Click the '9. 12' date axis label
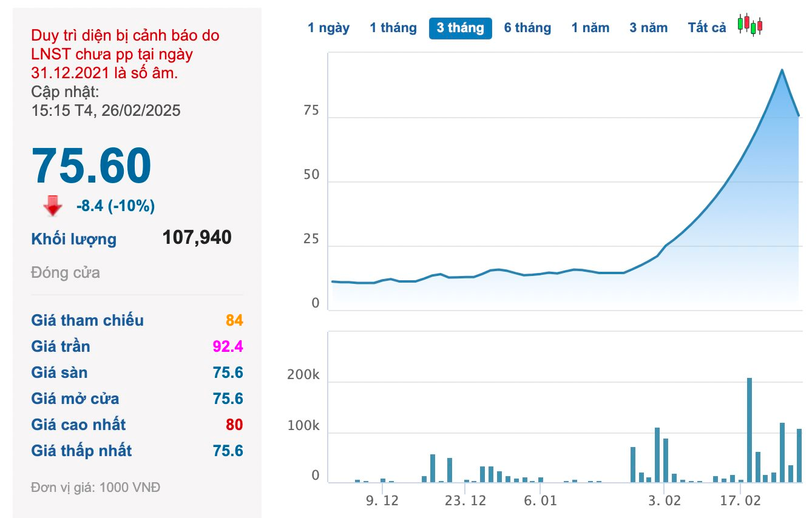 click(x=382, y=502)
